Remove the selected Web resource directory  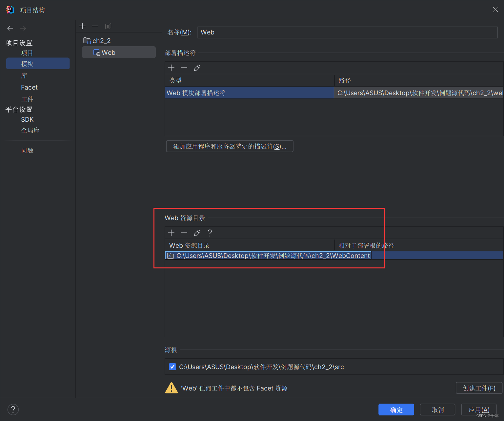click(x=184, y=233)
